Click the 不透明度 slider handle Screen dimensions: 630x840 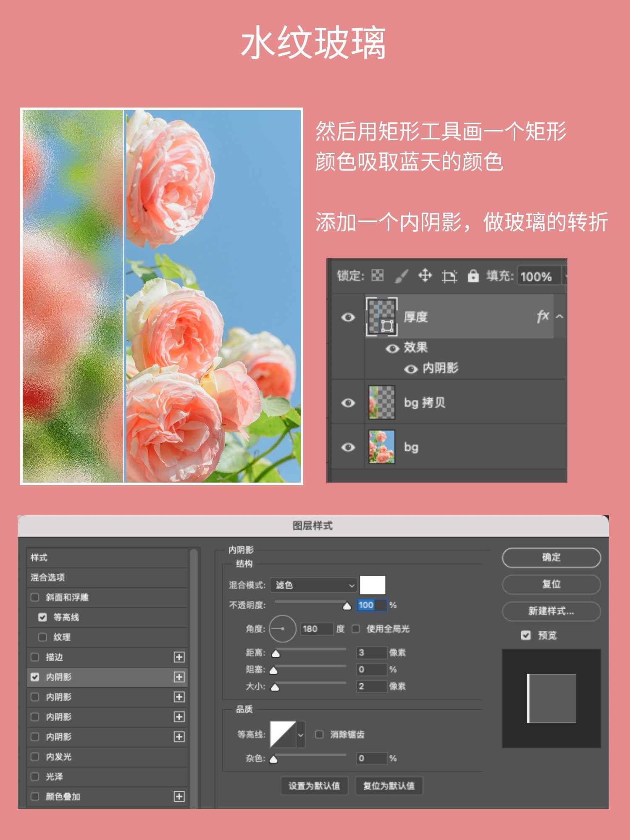[346, 606]
